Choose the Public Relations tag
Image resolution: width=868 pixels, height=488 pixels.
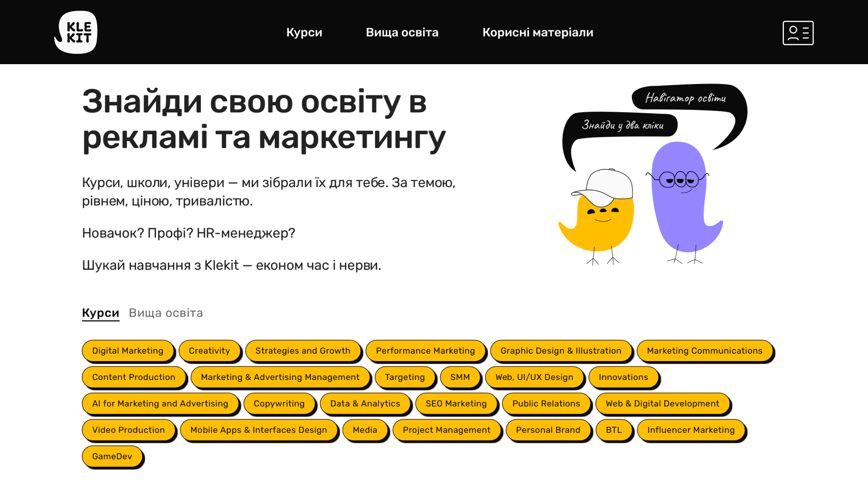pos(546,404)
